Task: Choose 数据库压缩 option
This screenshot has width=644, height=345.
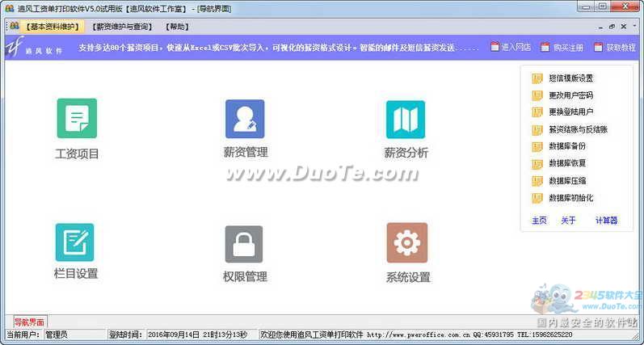Action: (x=567, y=181)
